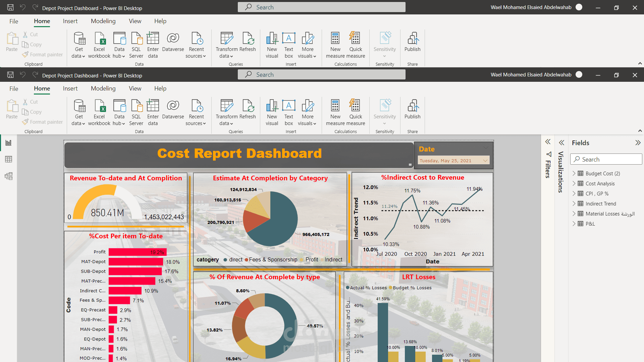
Task: Click Fees & Sponsorship legend color marker
Action: point(247,260)
